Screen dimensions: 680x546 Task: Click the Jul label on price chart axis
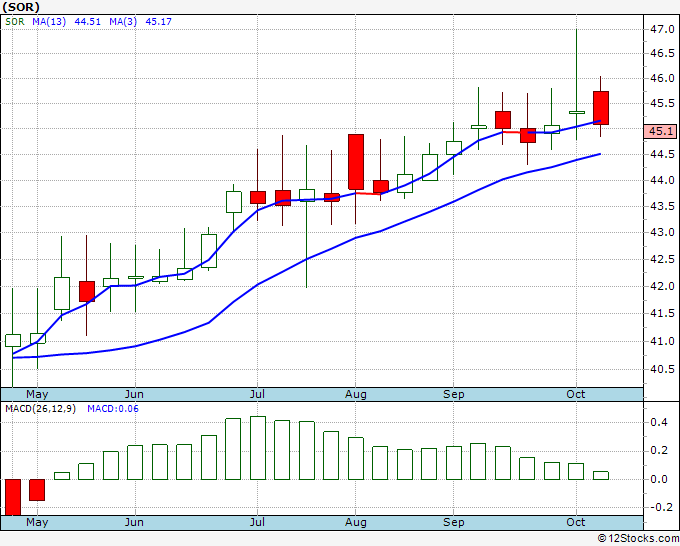[x=258, y=394]
